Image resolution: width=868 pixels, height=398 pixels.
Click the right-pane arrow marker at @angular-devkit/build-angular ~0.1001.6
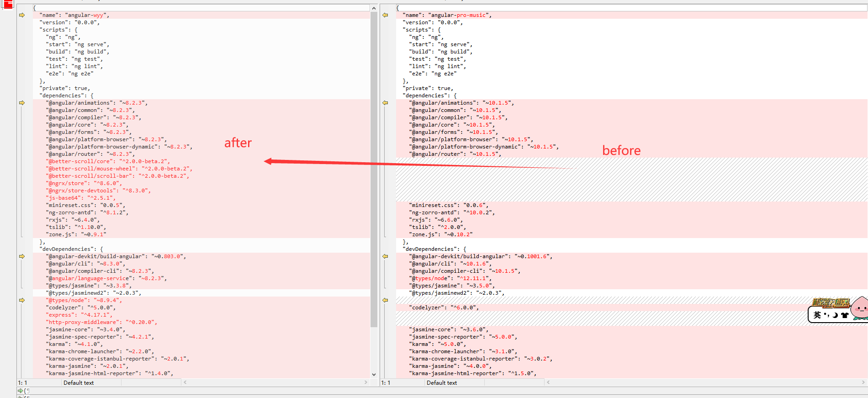[x=385, y=256]
